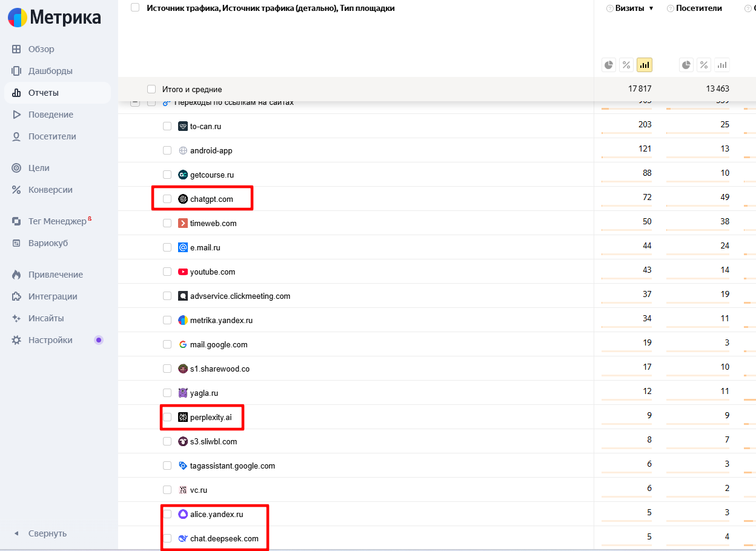Viewport: 756px width, 551px height.
Task: Click the Посетители column header
Action: tap(698, 8)
